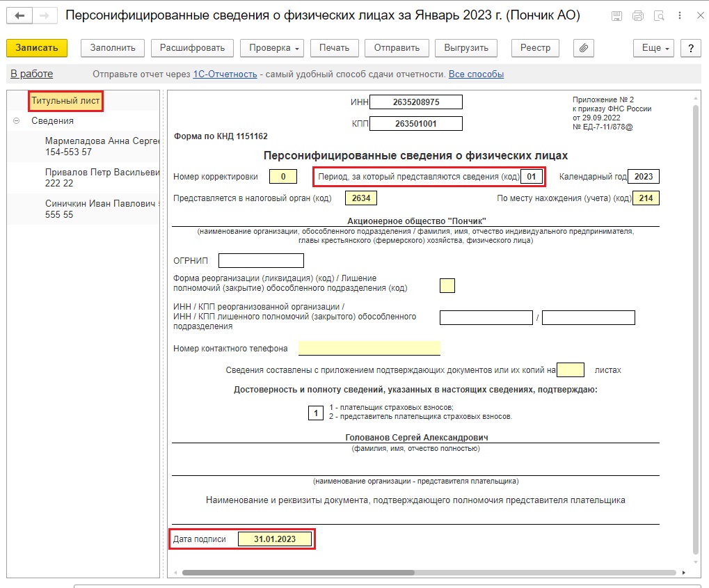709x588 pixels.
Task: Click the ИНН field 2635208975
Action: (416, 102)
